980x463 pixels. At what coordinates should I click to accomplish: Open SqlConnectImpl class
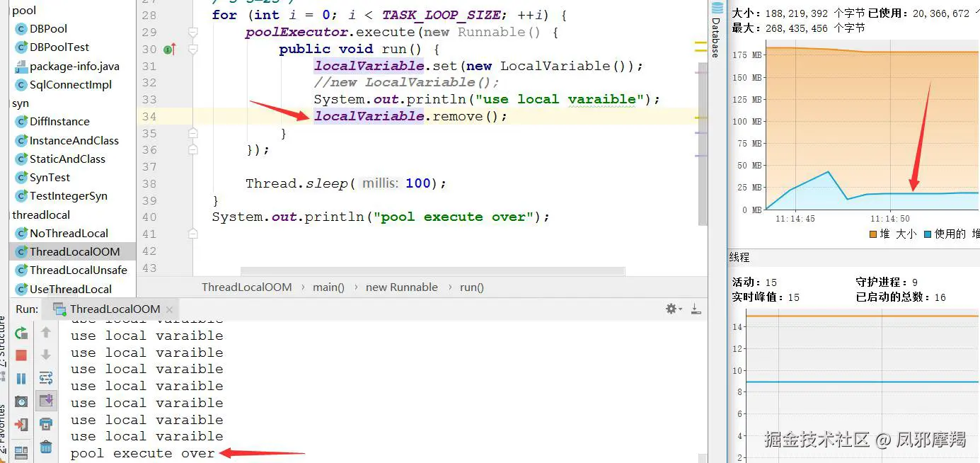click(x=71, y=85)
